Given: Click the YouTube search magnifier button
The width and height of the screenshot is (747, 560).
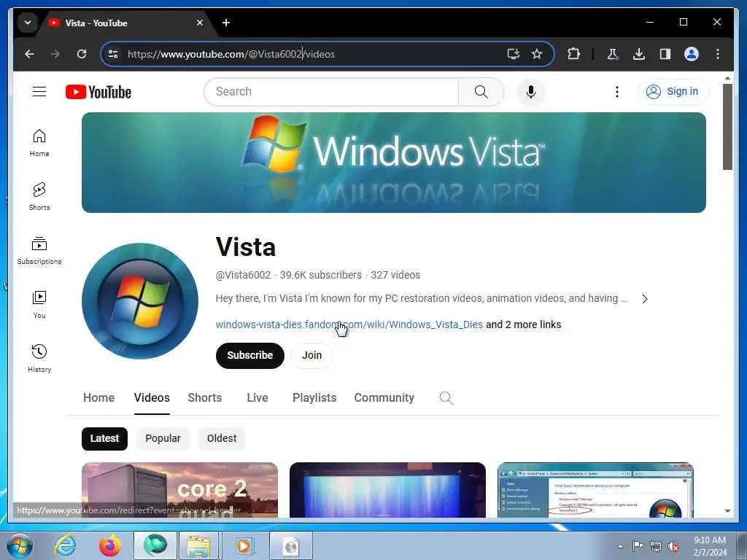Looking at the screenshot, I should (x=481, y=91).
